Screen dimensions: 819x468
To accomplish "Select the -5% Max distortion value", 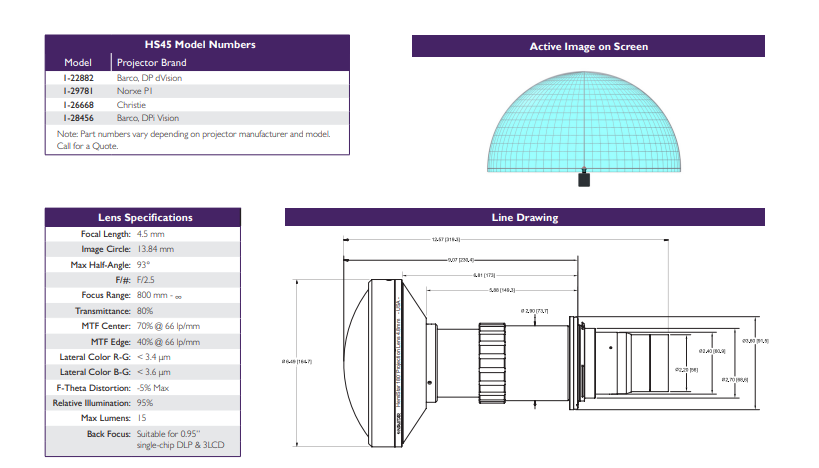I will pos(153,388).
